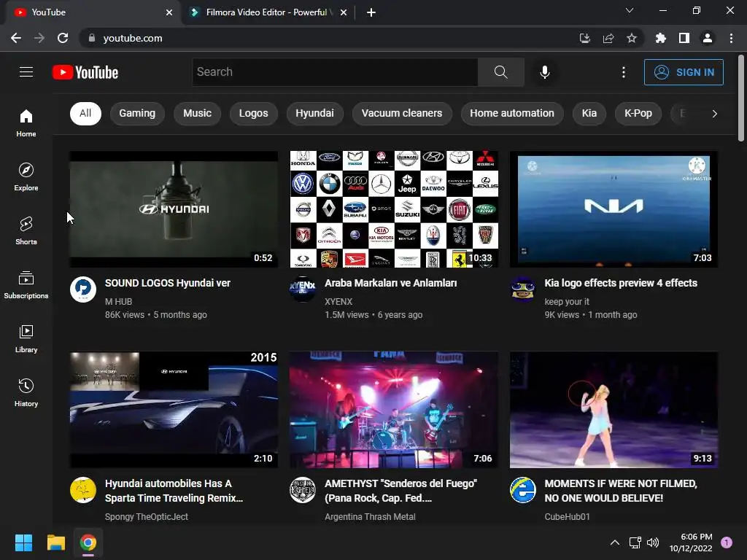The image size is (747, 560).
Task: Open M HUB channel avatar
Action: pyautogui.click(x=83, y=289)
